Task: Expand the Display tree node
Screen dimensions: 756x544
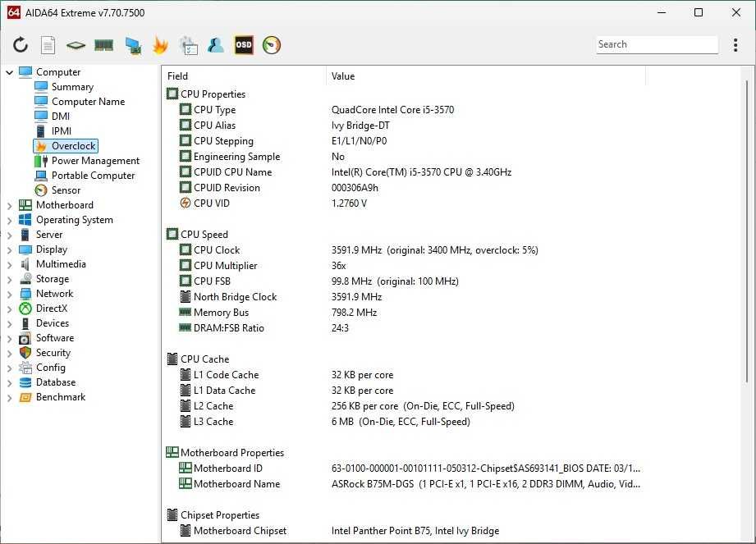Action: (9, 250)
